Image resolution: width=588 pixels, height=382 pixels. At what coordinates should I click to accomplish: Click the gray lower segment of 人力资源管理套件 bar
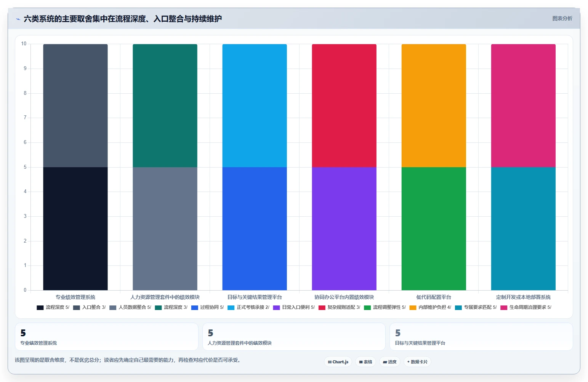click(165, 229)
